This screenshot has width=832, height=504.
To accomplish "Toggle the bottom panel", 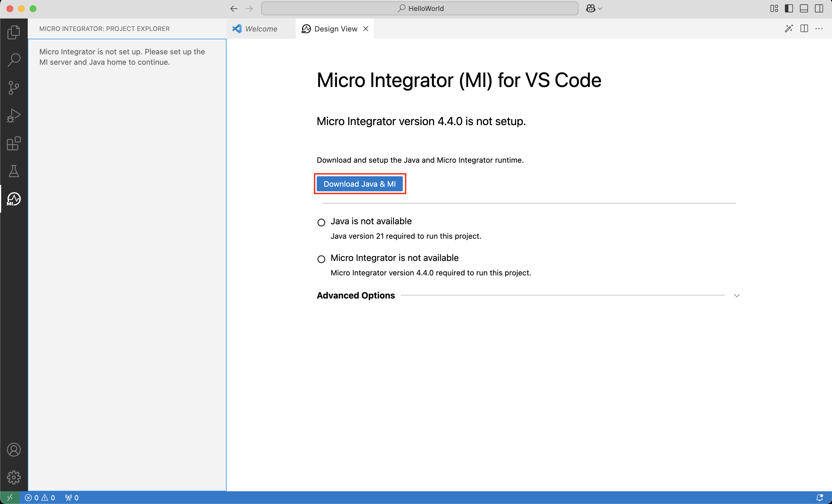I will coord(804,8).
